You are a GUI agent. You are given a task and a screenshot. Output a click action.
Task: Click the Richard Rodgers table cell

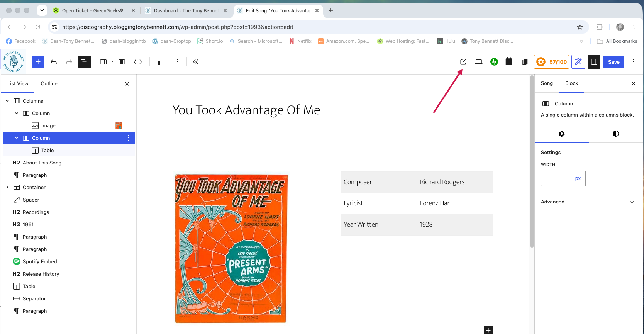(x=442, y=182)
